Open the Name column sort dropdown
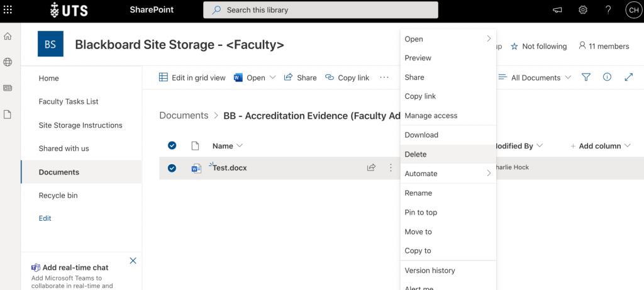Image resolution: width=644 pixels, height=290 pixels. coord(240,146)
